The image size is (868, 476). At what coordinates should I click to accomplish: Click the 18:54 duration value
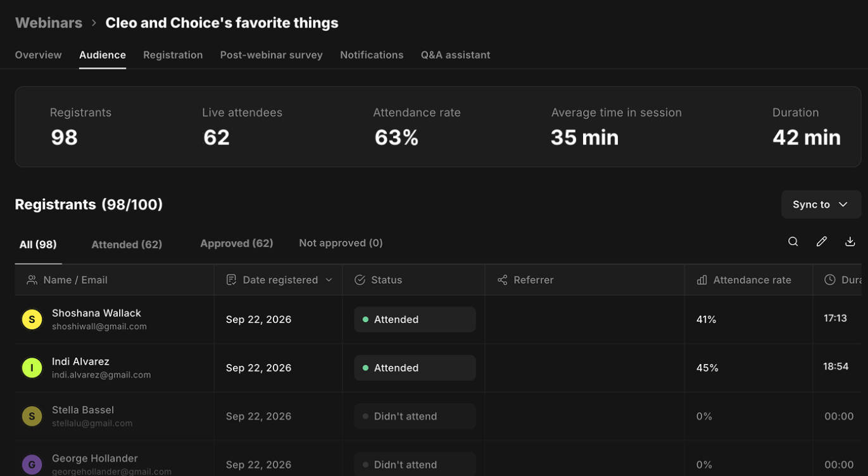click(836, 366)
